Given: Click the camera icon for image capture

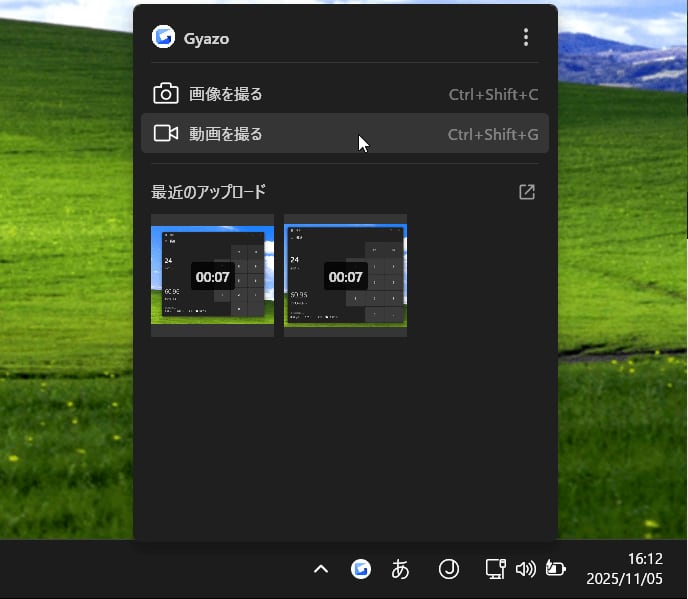Looking at the screenshot, I should [x=165, y=94].
